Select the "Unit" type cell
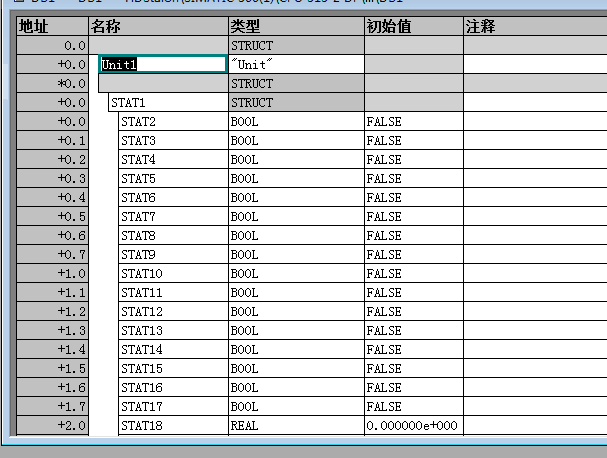The image size is (607, 458). coord(297,64)
